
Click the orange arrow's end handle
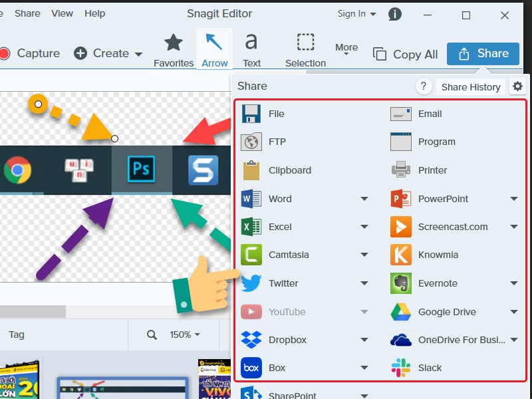(114, 138)
